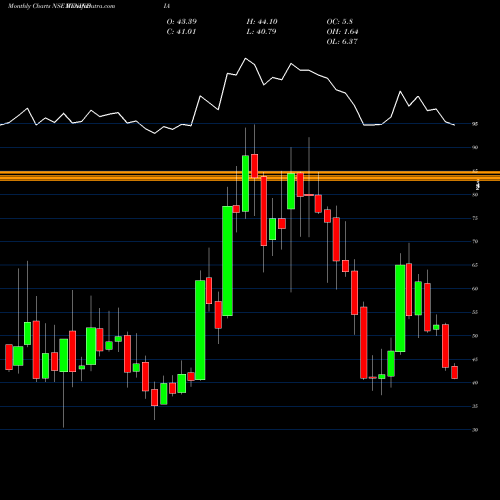The width and height of the screenshot is (500, 500).
Task: Click the orange horizontal resistance band
Action: click(250, 176)
